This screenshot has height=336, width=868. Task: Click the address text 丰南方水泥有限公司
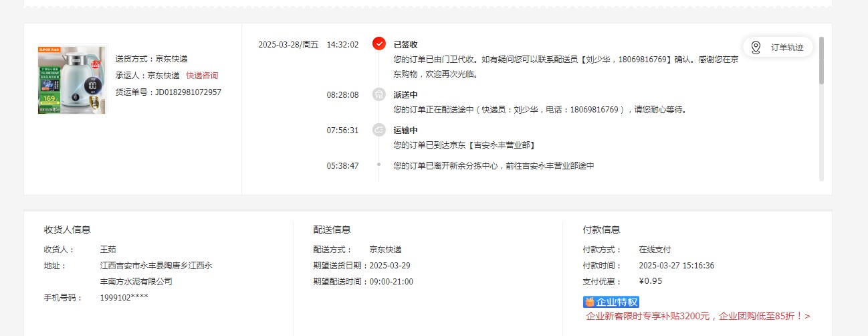136,282
